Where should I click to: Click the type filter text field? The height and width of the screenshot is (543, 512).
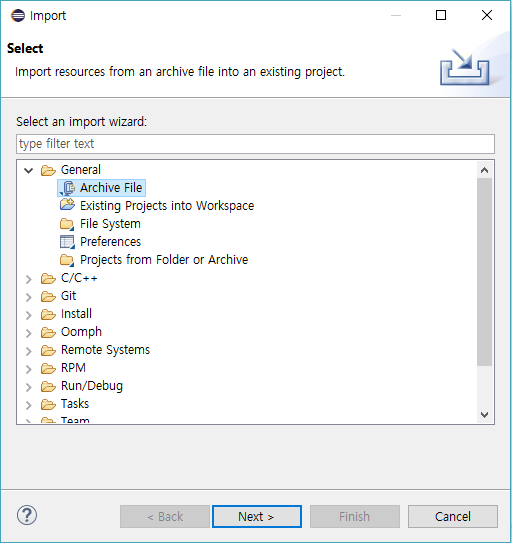[255, 144]
